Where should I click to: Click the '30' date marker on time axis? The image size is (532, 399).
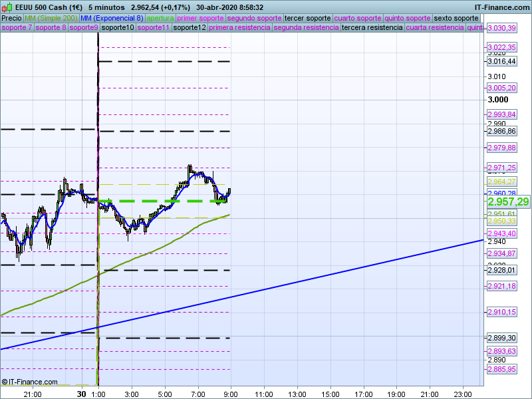click(81, 394)
